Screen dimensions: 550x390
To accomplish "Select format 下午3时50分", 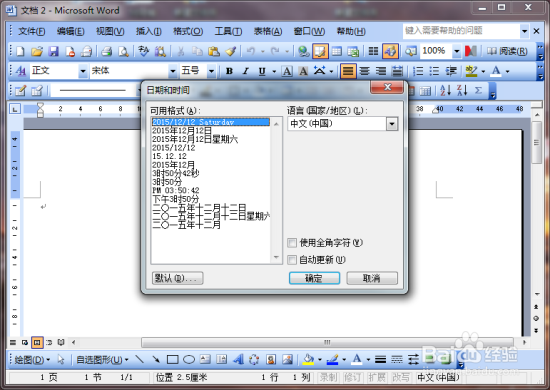I will coord(175,199).
